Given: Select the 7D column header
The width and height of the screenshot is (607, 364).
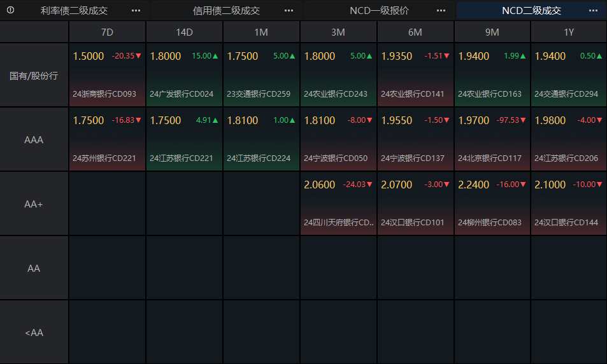Looking at the screenshot, I should (x=107, y=32).
